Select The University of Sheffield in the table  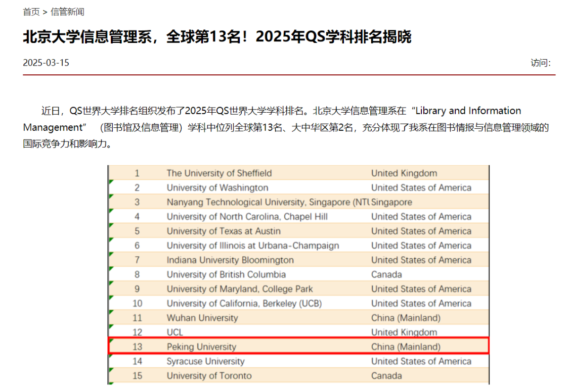pyautogui.click(x=219, y=173)
